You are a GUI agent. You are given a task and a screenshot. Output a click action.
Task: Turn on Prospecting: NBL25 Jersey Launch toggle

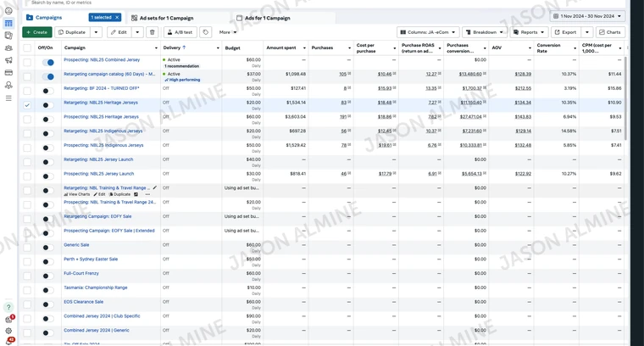coord(48,176)
